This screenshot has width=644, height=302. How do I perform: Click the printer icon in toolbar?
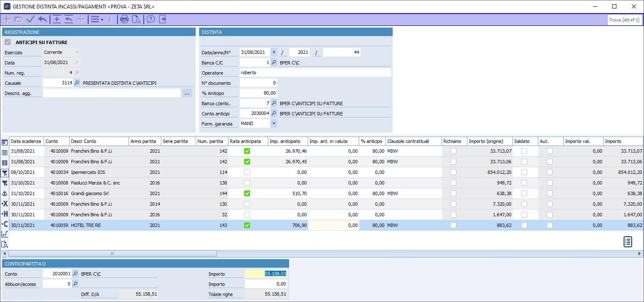124,19
